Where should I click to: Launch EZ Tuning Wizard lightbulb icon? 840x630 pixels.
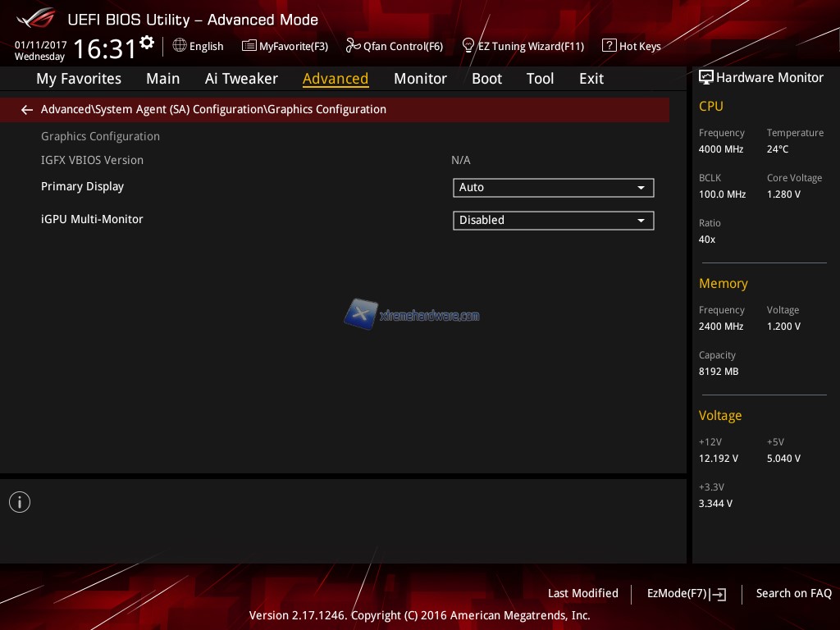point(468,45)
